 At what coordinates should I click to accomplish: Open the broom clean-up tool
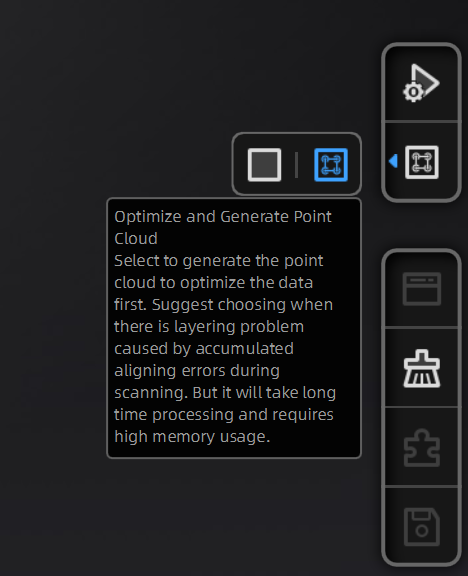[422, 368]
